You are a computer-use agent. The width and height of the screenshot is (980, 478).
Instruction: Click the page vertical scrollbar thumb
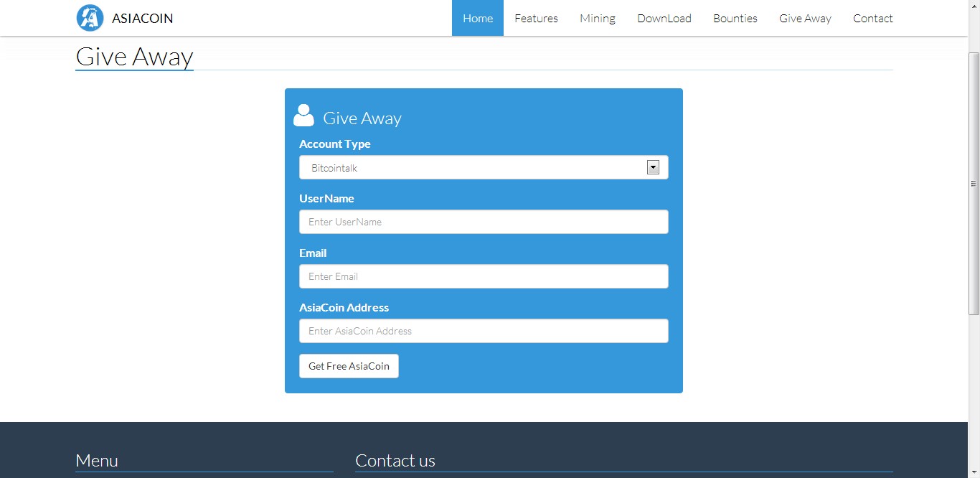974,184
